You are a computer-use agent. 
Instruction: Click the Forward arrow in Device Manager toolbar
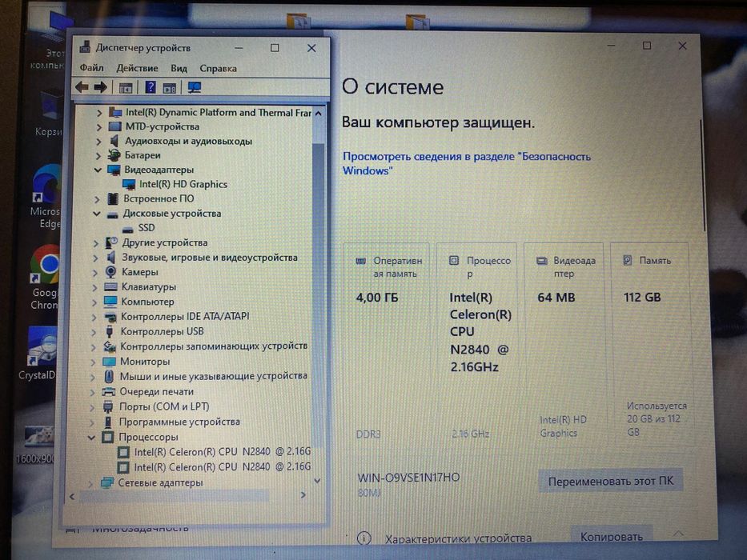pyautogui.click(x=101, y=86)
